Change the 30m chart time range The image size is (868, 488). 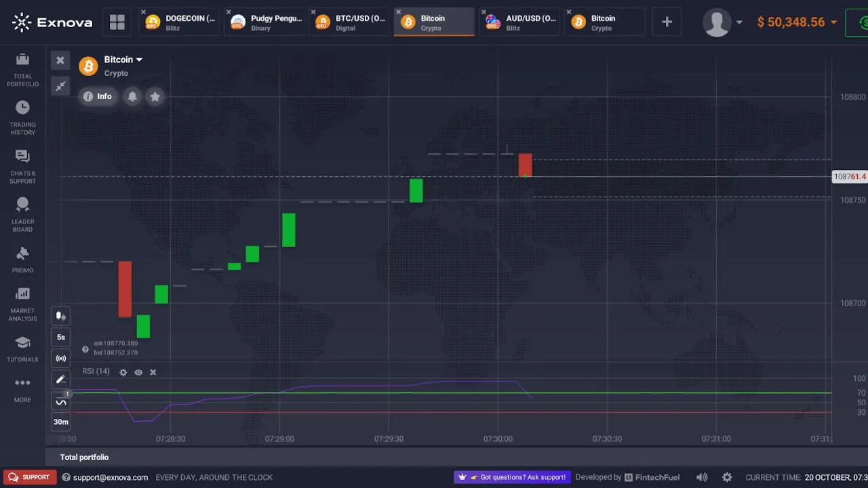tap(61, 422)
